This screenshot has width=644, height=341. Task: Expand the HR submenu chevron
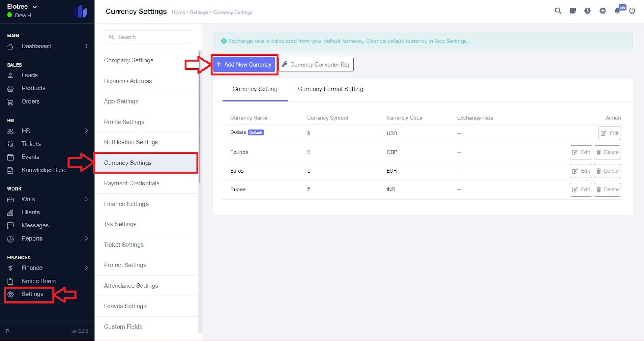[x=87, y=131]
